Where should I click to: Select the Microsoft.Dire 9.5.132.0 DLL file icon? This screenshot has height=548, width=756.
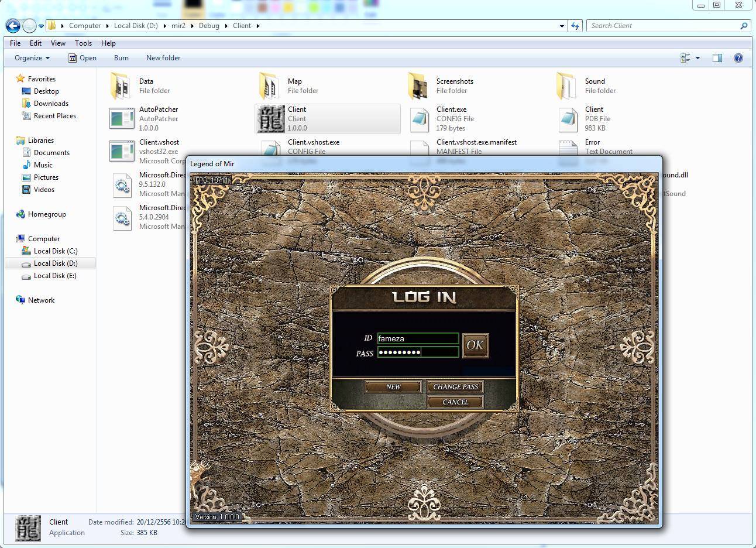point(122,184)
